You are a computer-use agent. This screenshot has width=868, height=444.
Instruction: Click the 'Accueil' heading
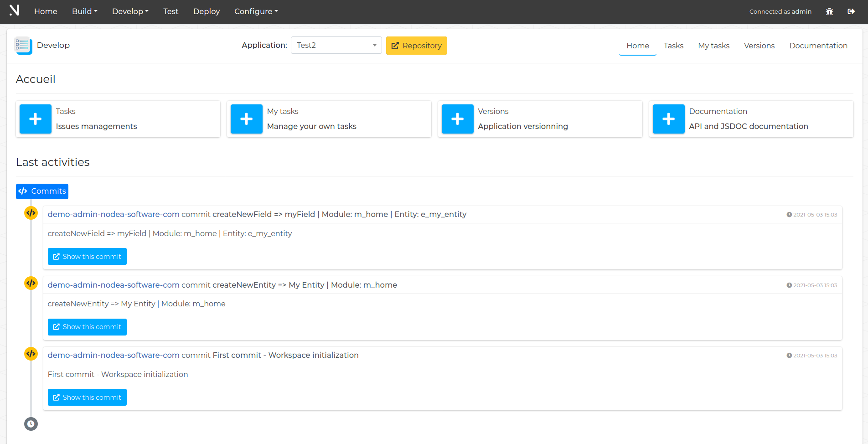(x=36, y=79)
